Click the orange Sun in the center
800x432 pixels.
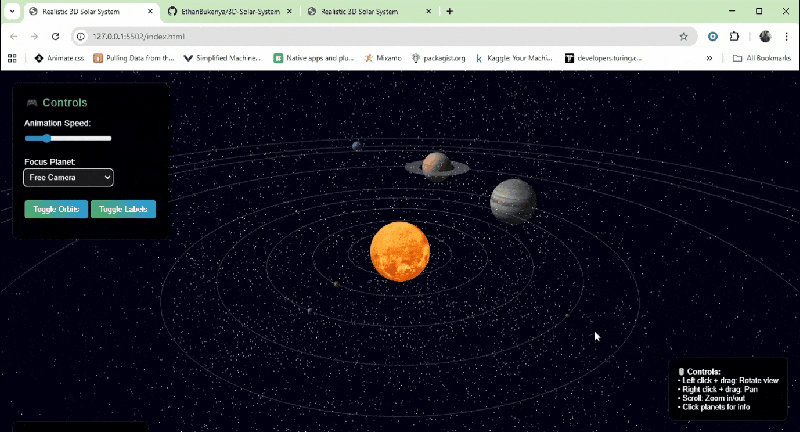[399, 252]
